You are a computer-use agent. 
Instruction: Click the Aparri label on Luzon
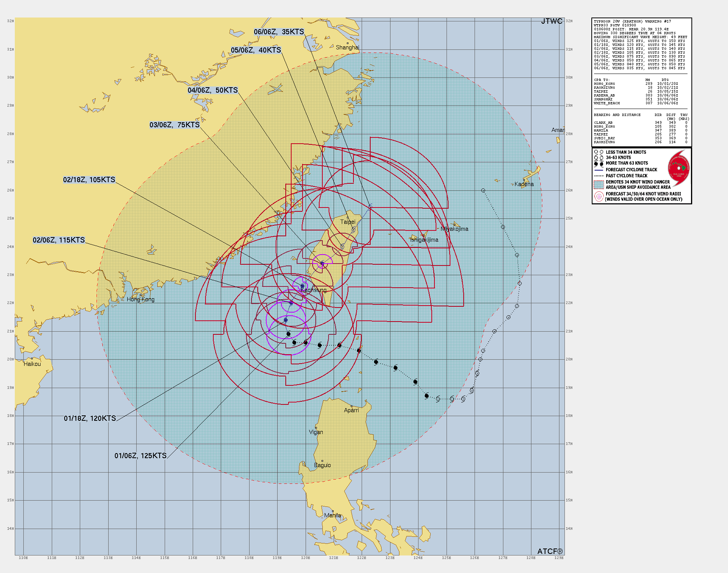pyautogui.click(x=351, y=410)
